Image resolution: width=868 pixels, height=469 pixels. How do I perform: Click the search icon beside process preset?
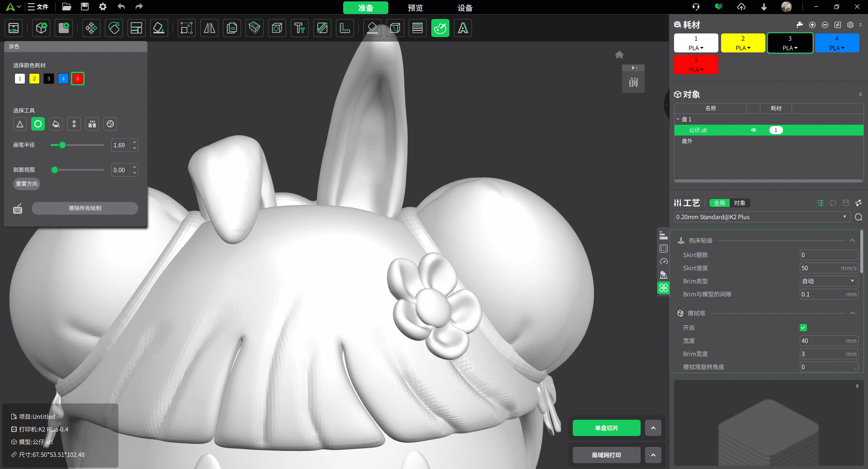coord(859,217)
